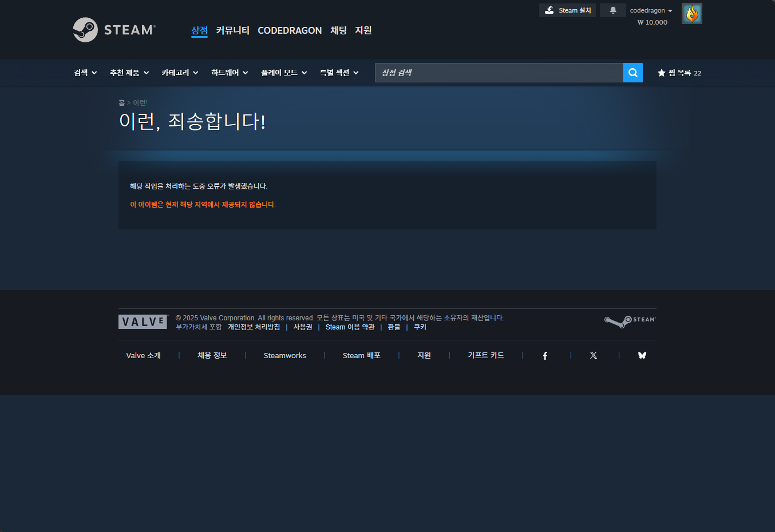Viewport: 775px width, 532px height.
Task: Open the 환불 link
Action: point(394,327)
